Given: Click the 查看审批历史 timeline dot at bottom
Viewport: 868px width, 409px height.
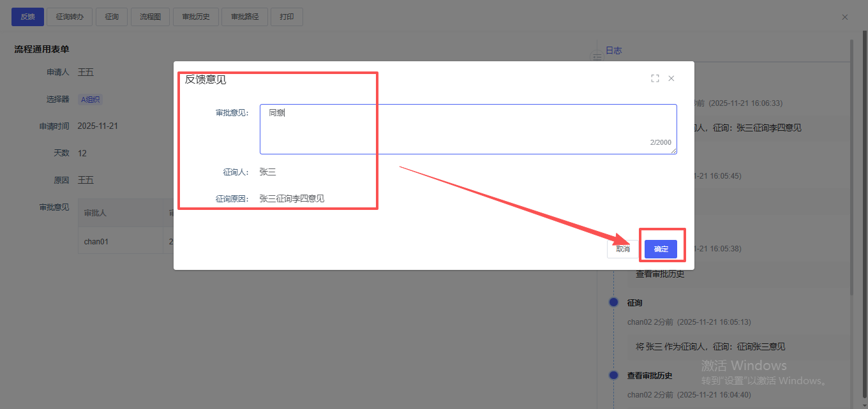Looking at the screenshot, I should tap(614, 375).
